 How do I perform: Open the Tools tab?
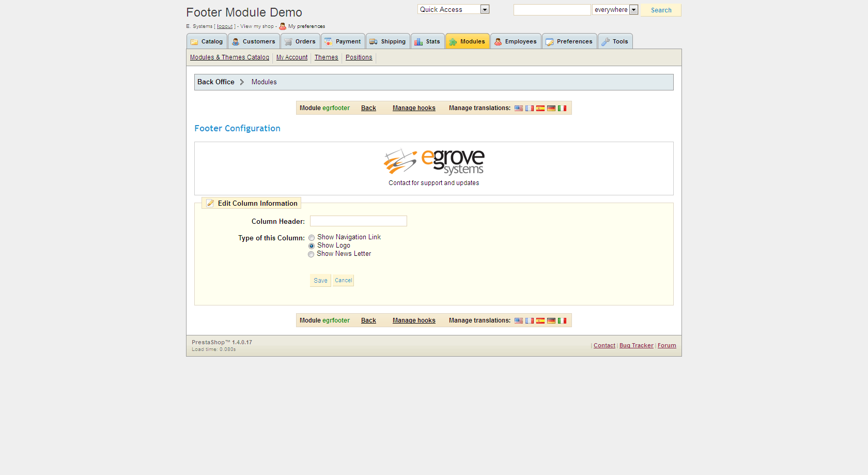click(615, 41)
